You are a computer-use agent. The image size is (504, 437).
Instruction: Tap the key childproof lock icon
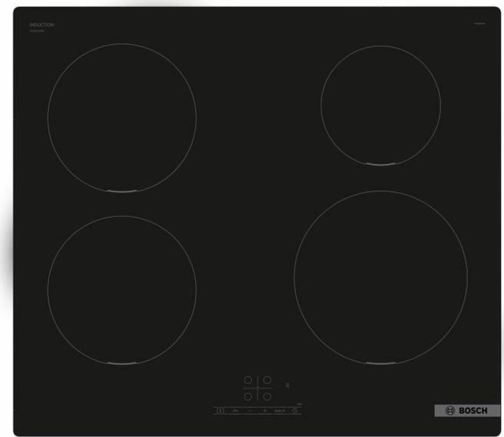[235, 410]
